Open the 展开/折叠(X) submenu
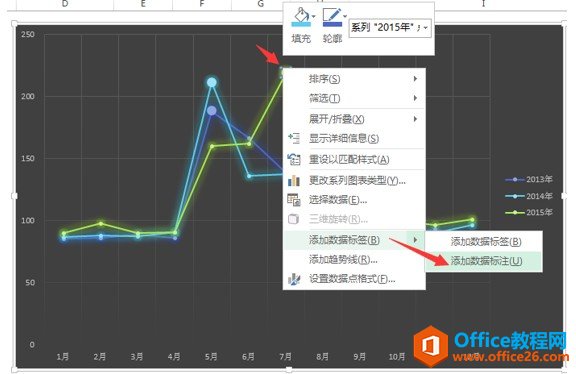Image resolution: width=576 pixels, height=374 pixels. click(354, 119)
